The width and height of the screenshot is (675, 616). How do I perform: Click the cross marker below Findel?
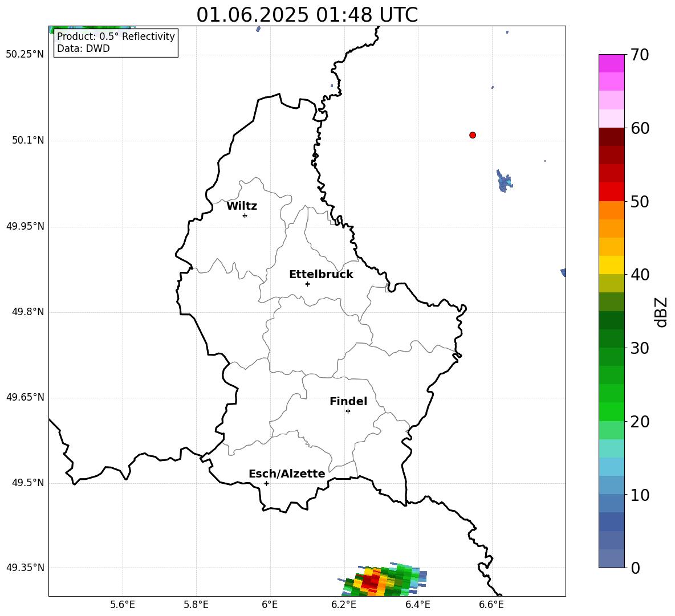coord(348,411)
